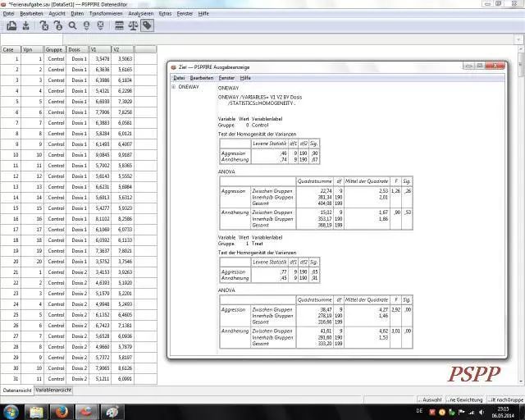
Task: Click the Weight cases scales icon
Action: point(133,25)
